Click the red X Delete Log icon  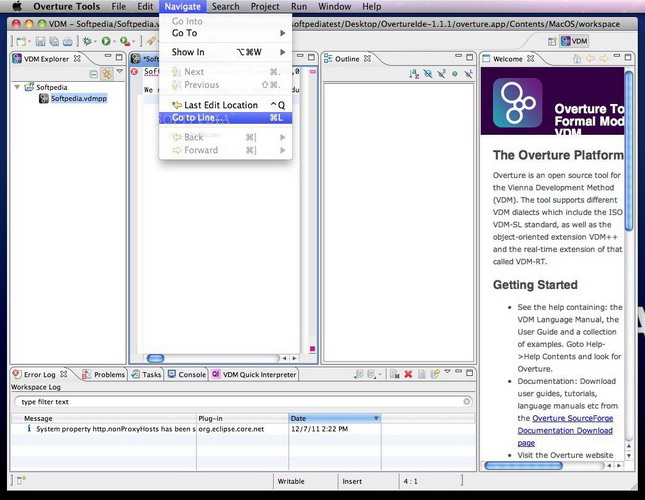[408, 374]
